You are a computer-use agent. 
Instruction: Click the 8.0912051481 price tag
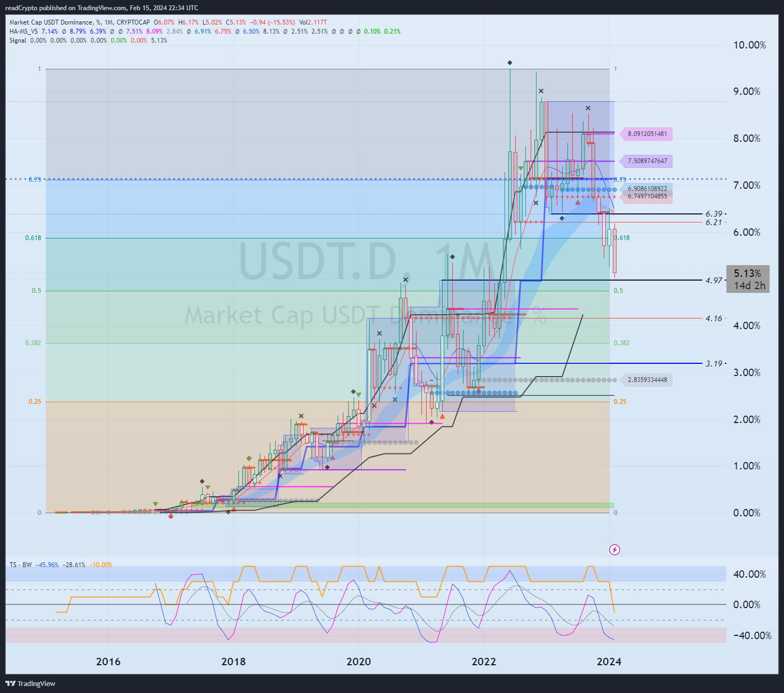click(x=647, y=134)
